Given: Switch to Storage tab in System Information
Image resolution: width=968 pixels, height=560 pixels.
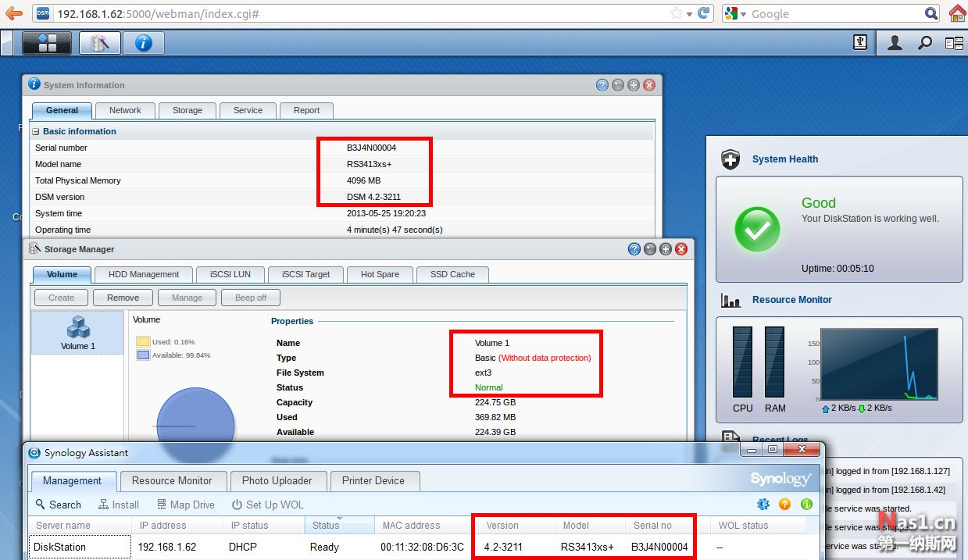Looking at the screenshot, I should tap(188, 110).
